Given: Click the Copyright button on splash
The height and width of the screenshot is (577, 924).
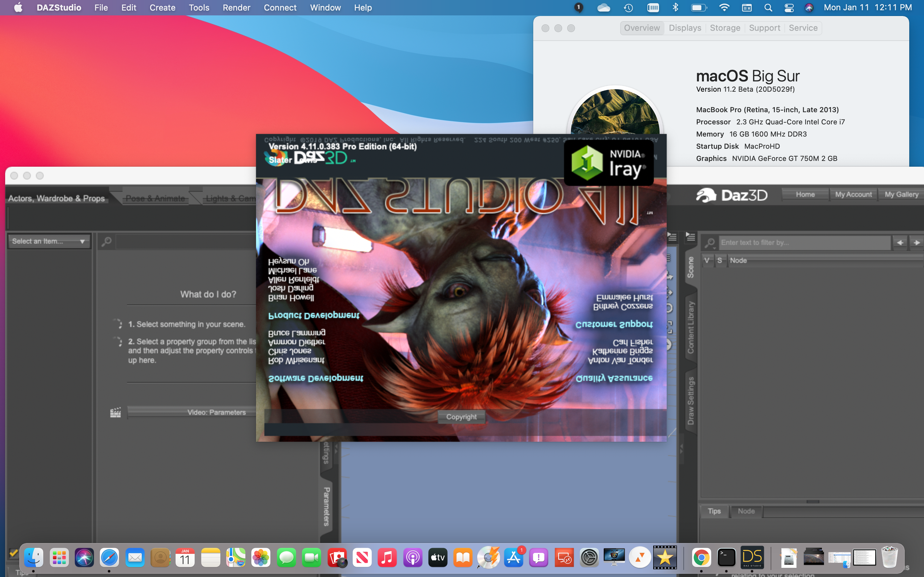Looking at the screenshot, I should point(461,417).
